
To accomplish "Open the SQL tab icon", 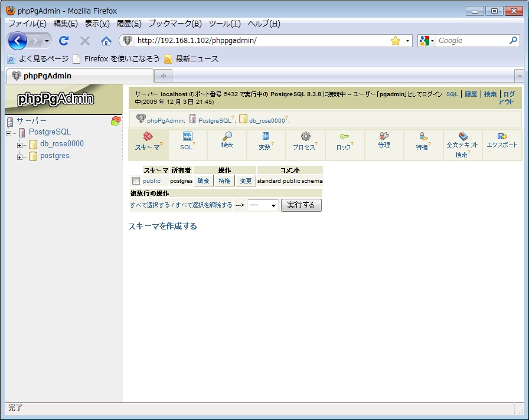I will click(188, 136).
